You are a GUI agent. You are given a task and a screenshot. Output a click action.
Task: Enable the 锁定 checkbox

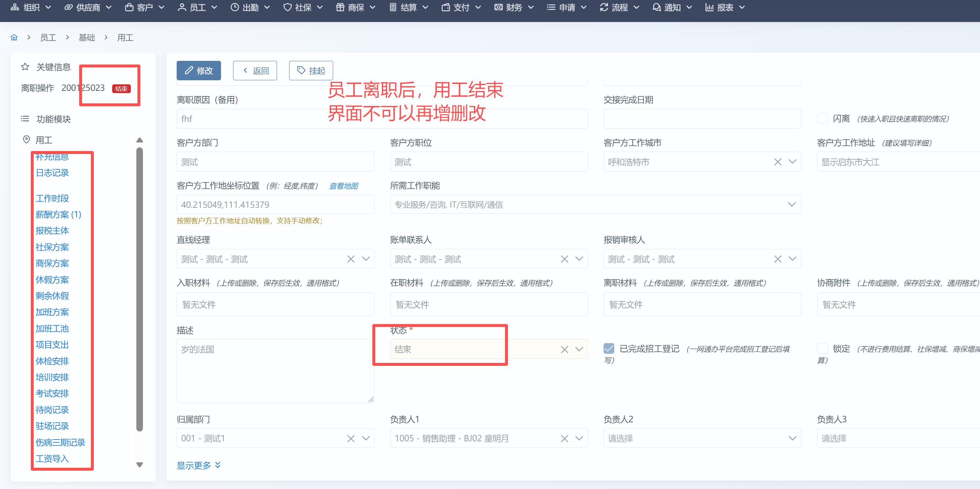click(x=822, y=349)
